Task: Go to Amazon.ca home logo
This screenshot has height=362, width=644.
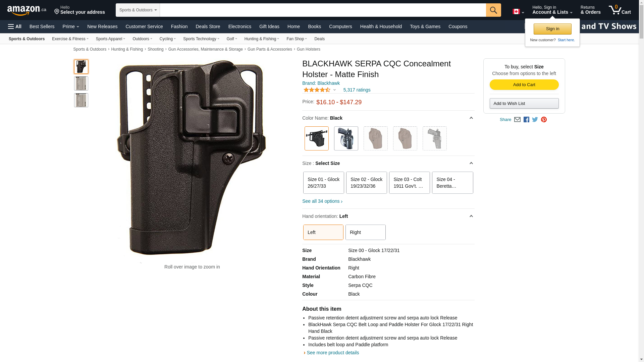Action: click(27, 10)
